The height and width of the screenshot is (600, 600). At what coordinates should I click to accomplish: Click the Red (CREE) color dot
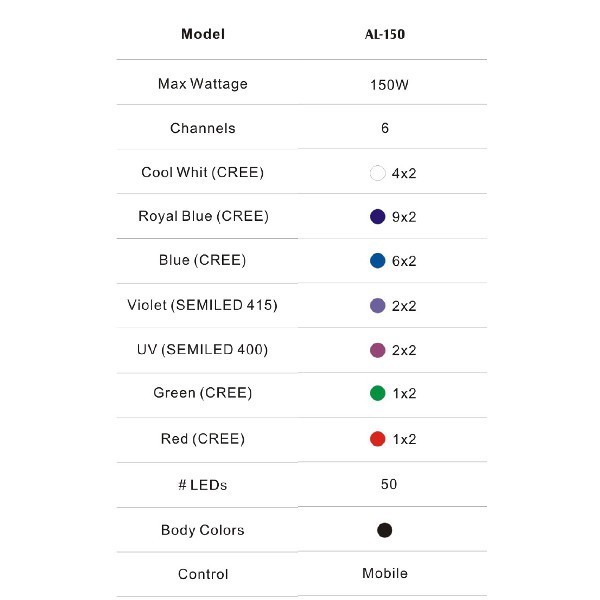click(377, 439)
